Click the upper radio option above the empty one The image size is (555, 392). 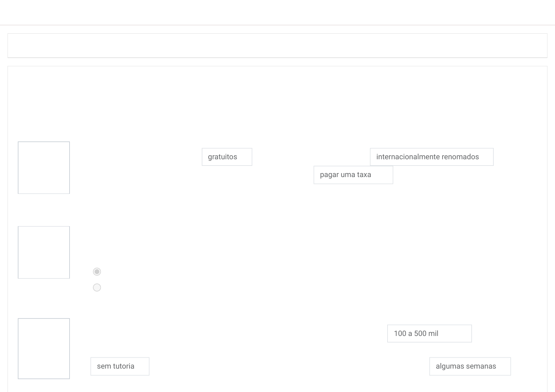point(97,272)
